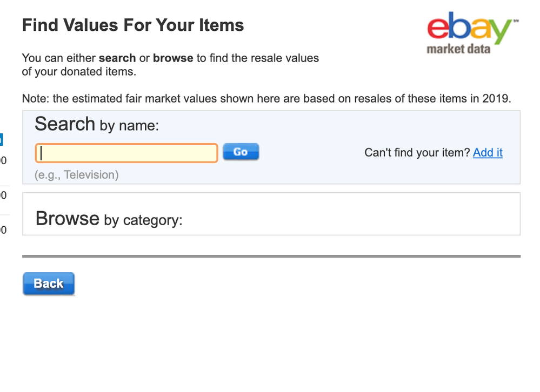Click the e.g., Television hint text
Viewport: 540px width, 392px height.
pos(76,175)
